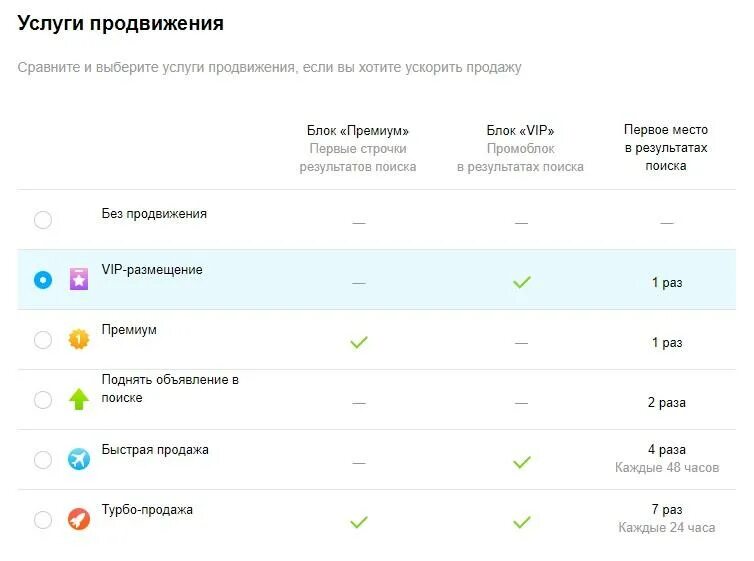This screenshot has height=561, width=754.
Task: Click the Блок «VIP» column header
Action: point(520,131)
